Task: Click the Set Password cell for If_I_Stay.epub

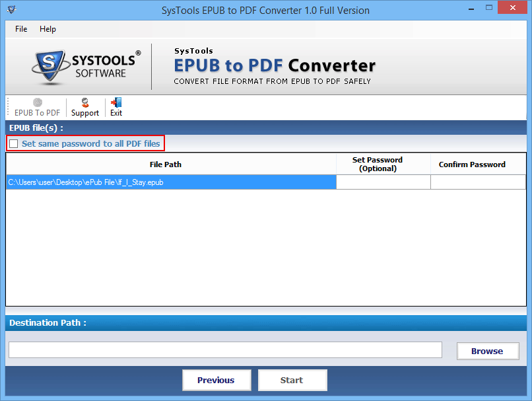Action: (x=383, y=182)
